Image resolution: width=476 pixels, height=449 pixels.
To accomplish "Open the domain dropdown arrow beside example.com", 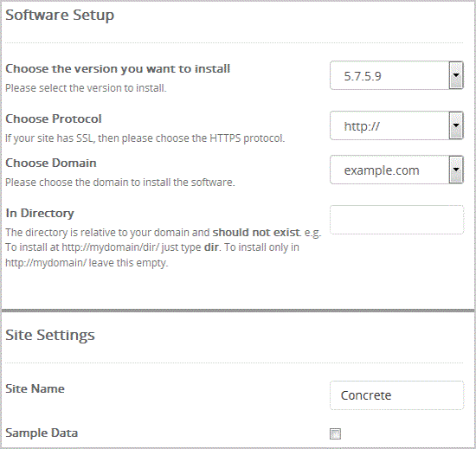I will point(456,170).
